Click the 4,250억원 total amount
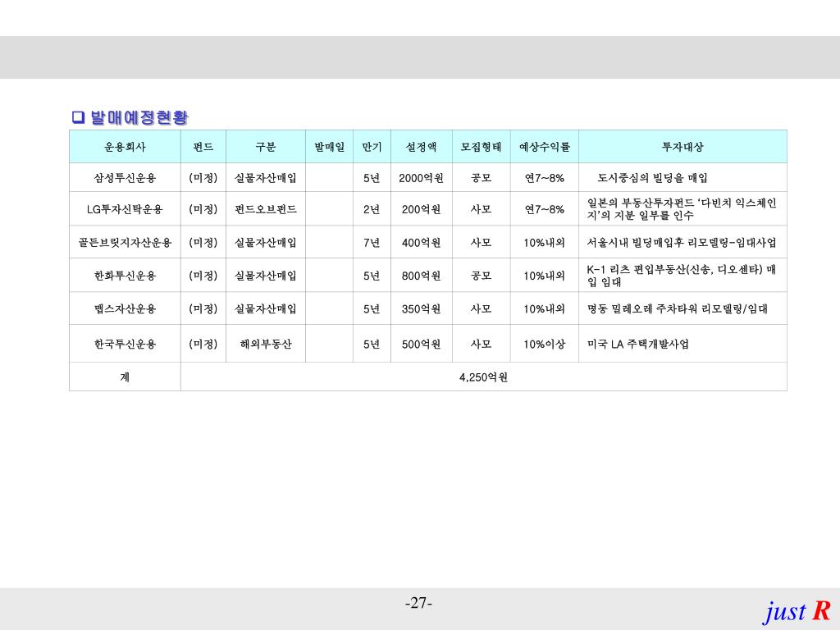This screenshot has height=630, width=840. click(484, 377)
